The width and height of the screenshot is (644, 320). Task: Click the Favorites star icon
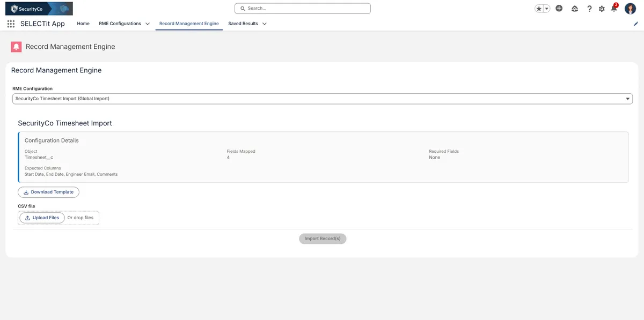tap(539, 9)
